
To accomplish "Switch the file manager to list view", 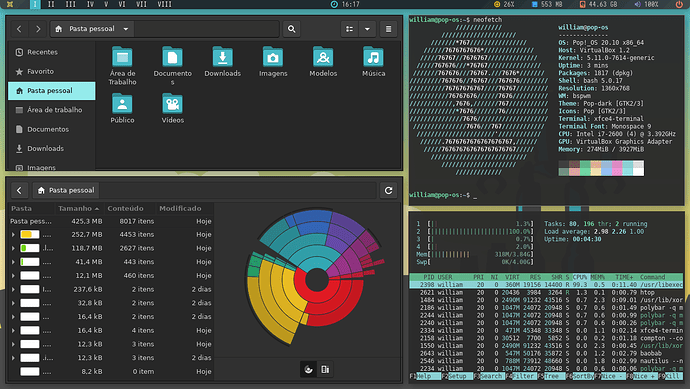I will pos(349,29).
